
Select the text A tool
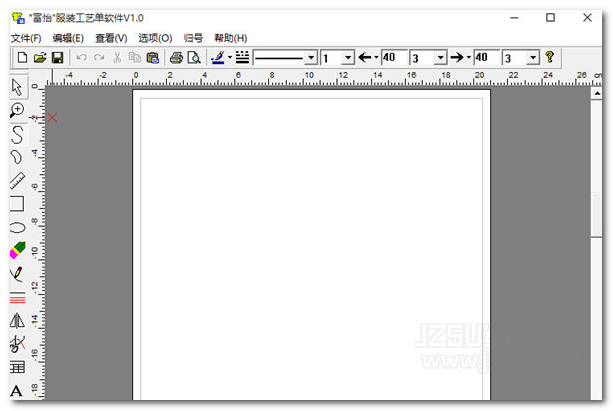tap(16, 391)
